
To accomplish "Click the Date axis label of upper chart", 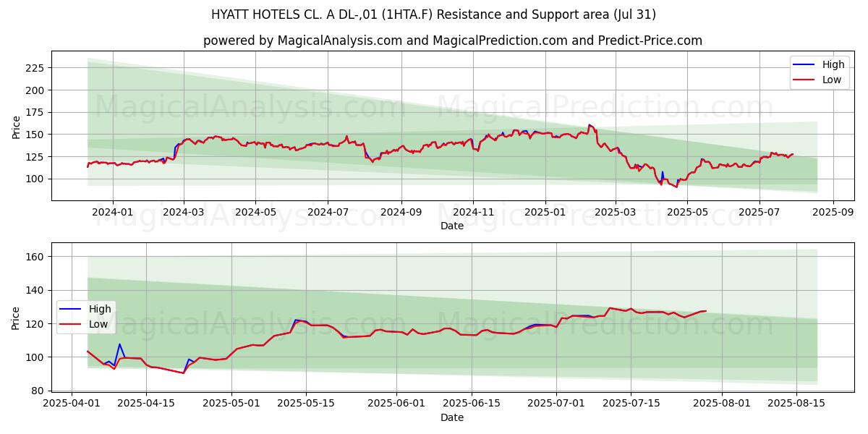I will coord(452,226).
